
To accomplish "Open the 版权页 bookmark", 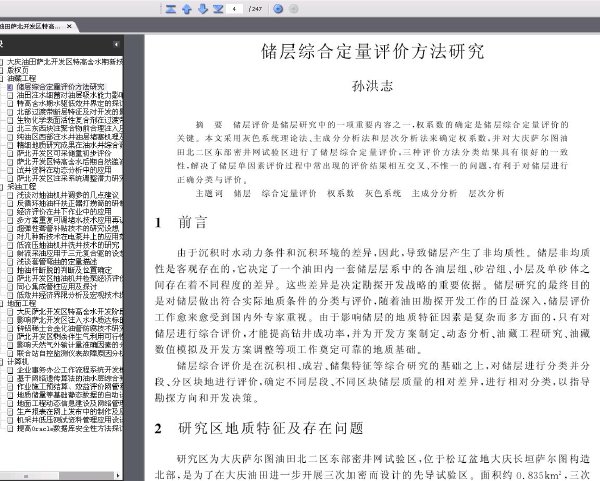I will point(18,70).
